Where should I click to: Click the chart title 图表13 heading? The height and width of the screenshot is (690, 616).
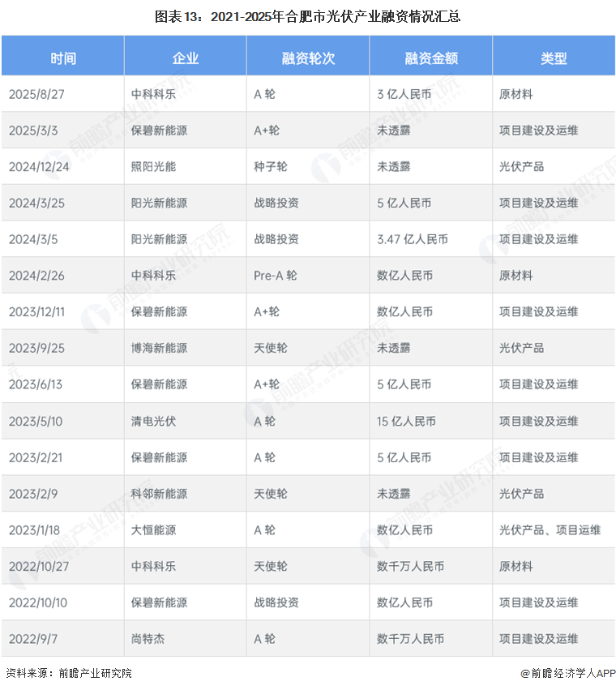tap(308, 16)
